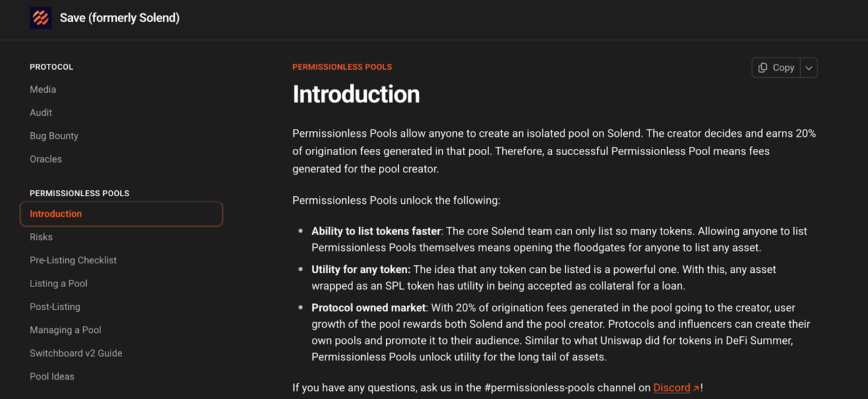
Task: Open the Media page in sidebar
Action: coord(43,89)
